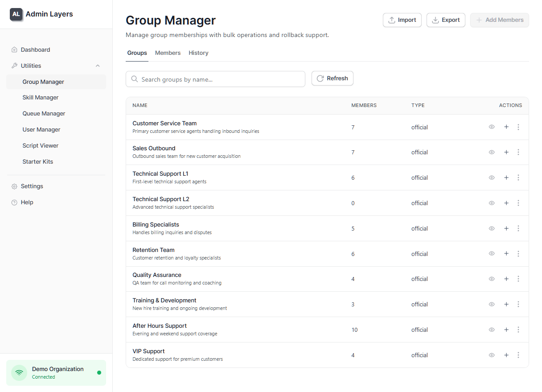Open the actions menu for Technical Support L2

518,202
